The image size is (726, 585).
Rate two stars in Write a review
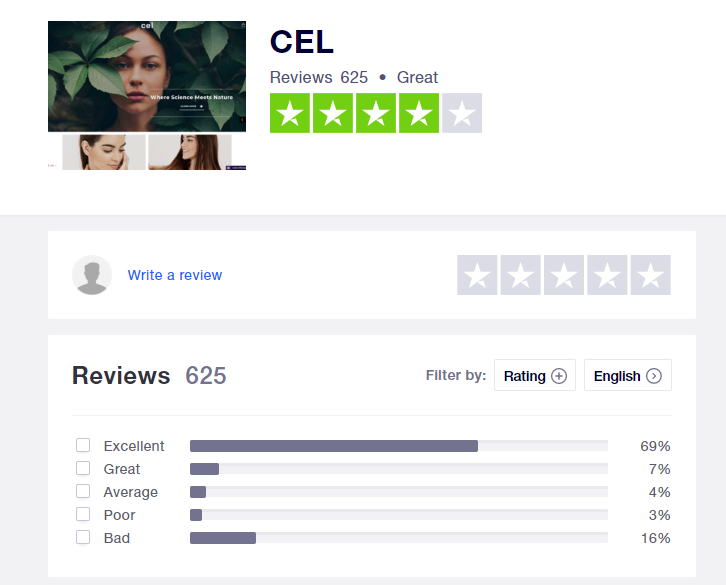[520, 275]
